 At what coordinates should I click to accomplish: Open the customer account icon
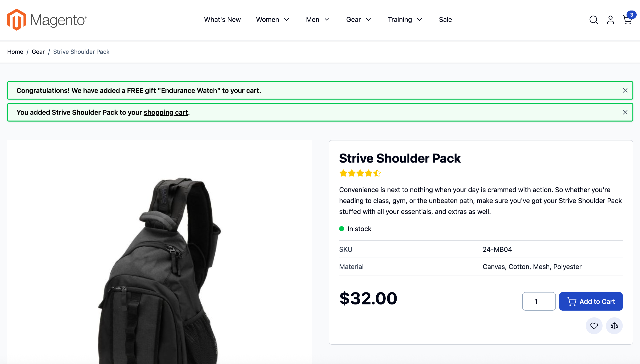coord(610,20)
